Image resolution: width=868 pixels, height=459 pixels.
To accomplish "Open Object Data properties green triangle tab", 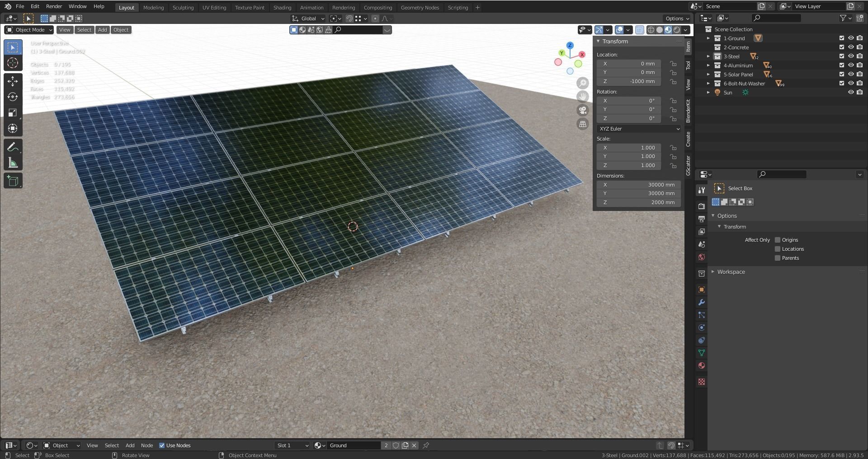I will pos(702,353).
